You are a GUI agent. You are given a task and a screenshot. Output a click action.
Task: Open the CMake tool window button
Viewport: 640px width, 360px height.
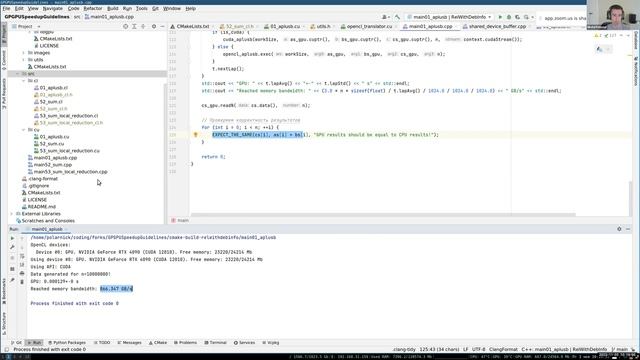coord(158,343)
